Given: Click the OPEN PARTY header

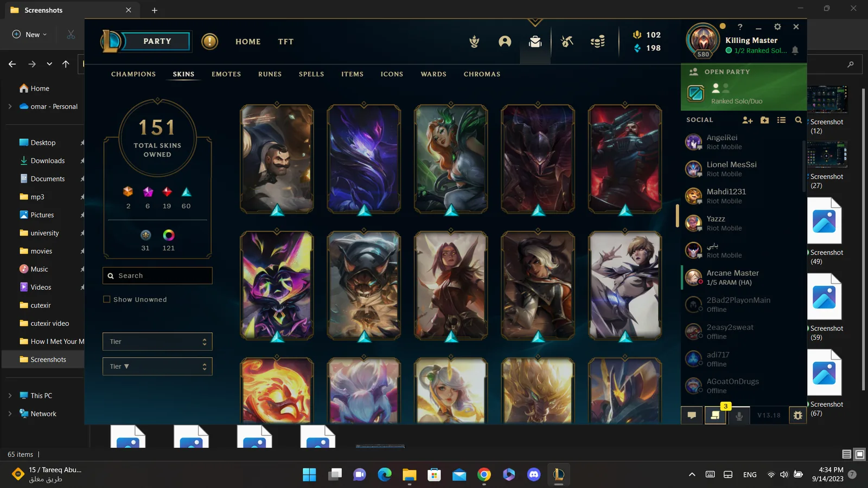Looking at the screenshot, I should pos(727,72).
